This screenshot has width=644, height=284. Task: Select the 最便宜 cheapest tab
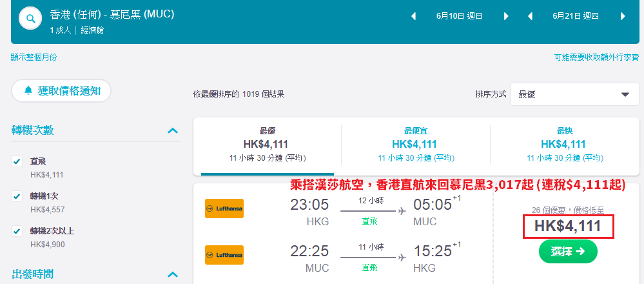[x=416, y=147]
